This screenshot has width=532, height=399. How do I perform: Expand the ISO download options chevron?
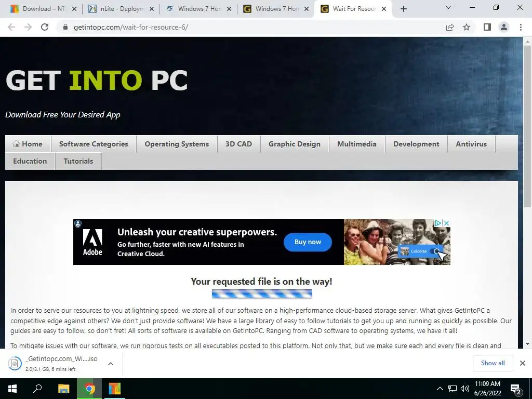pos(111,363)
